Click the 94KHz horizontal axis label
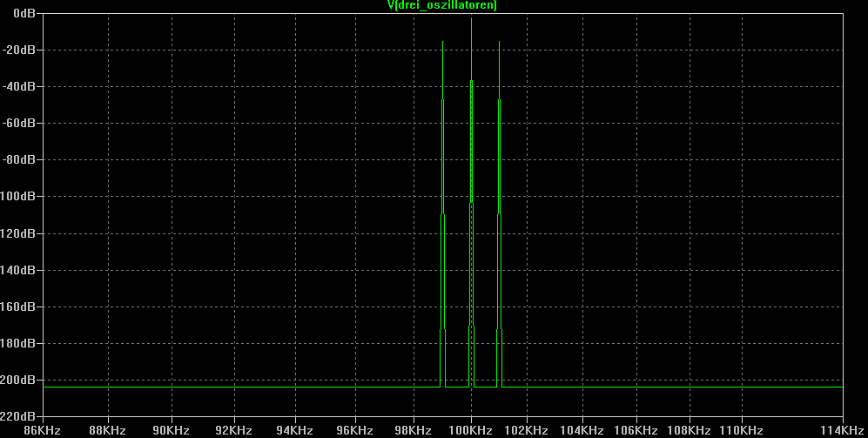Image resolution: width=868 pixels, height=438 pixels. coord(294,430)
